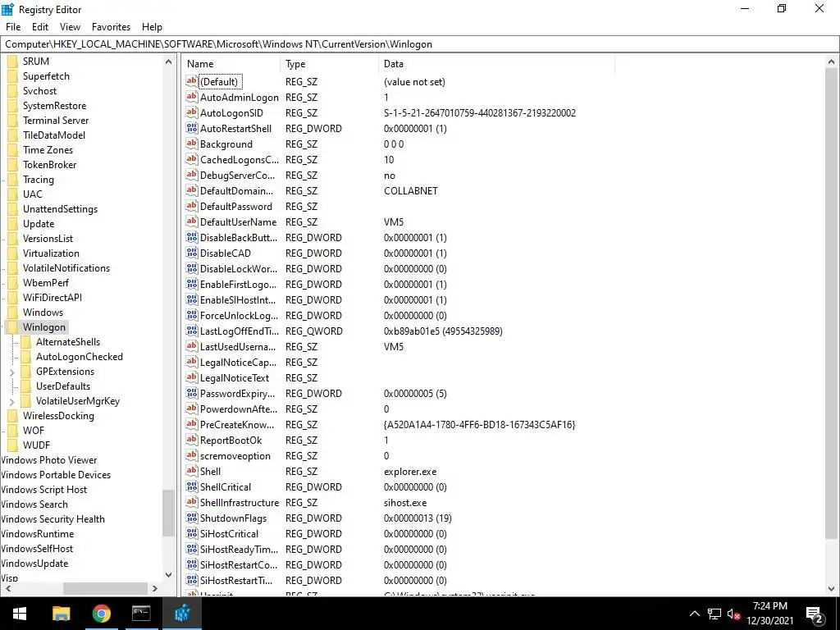Open the Favorites menu
This screenshot has width=840, height=630.
pos(111,27)
